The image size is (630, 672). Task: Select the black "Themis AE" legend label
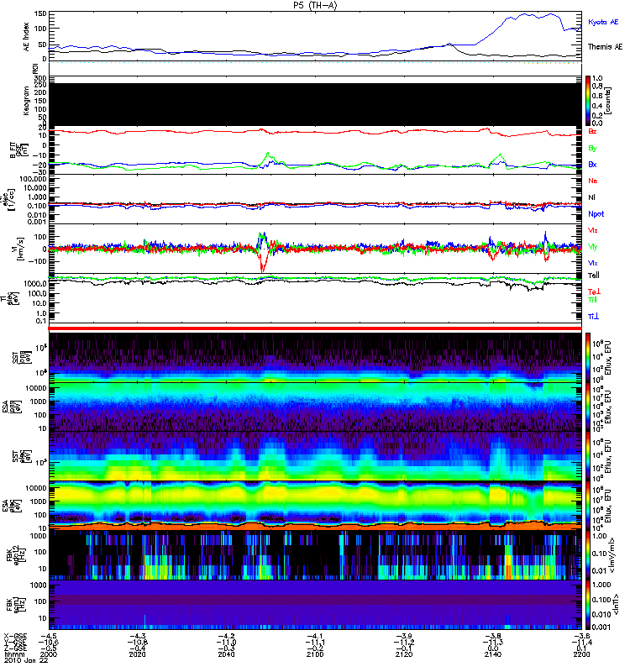point(605,47)
